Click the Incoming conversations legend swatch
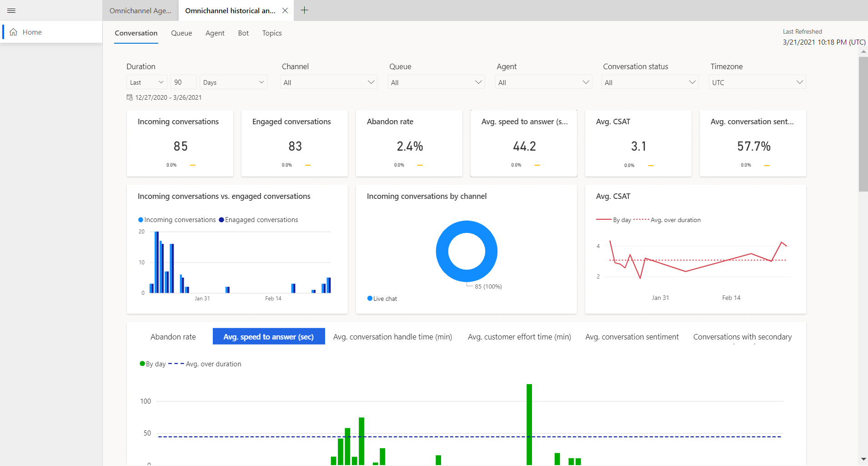Screen dimensions: 868x466 [140, 220]
